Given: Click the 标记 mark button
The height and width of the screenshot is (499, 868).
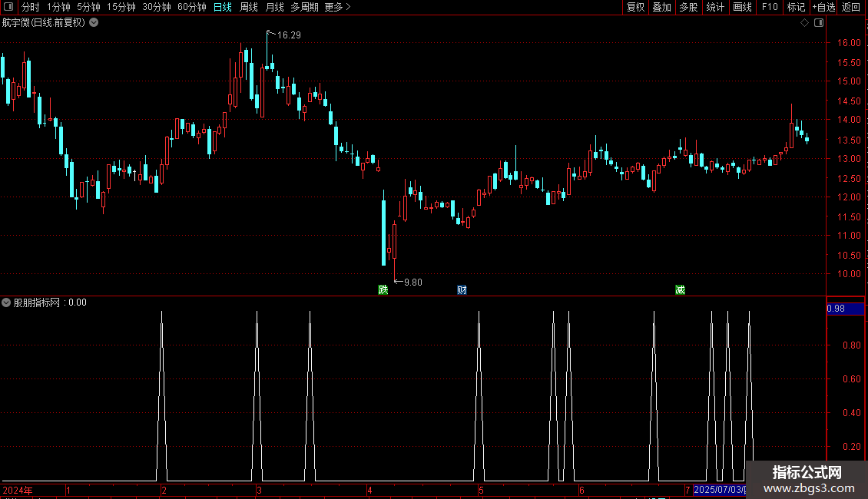Looking at the screenshot, I should point(796,7).
